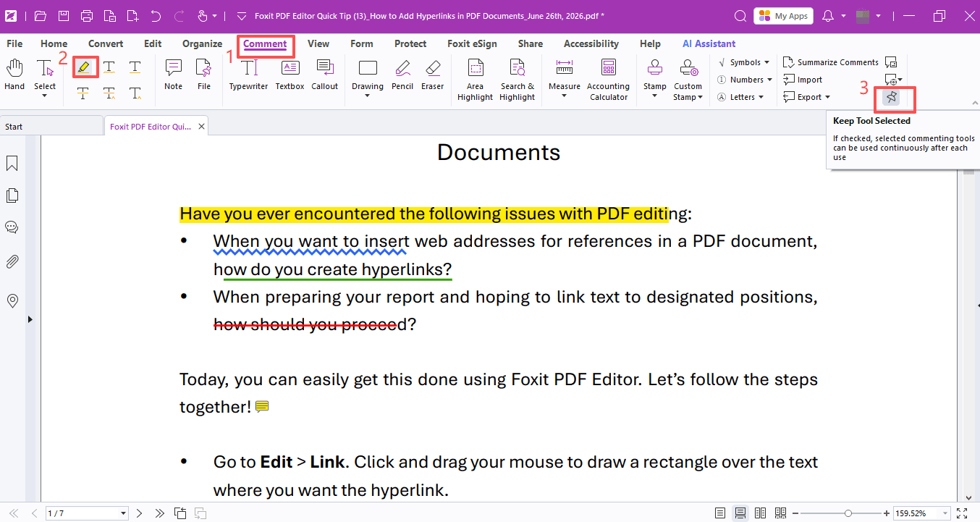Image resolution: width=980 pixels, height=522 pixels.
Task: Open Search & Highlight tool
Action: point(517,80)
